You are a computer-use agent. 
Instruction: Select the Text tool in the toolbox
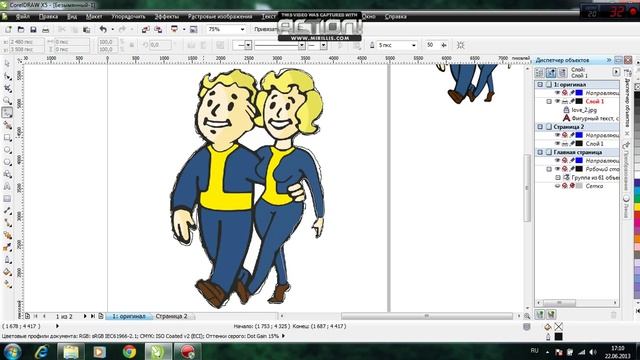coord(7,186)
